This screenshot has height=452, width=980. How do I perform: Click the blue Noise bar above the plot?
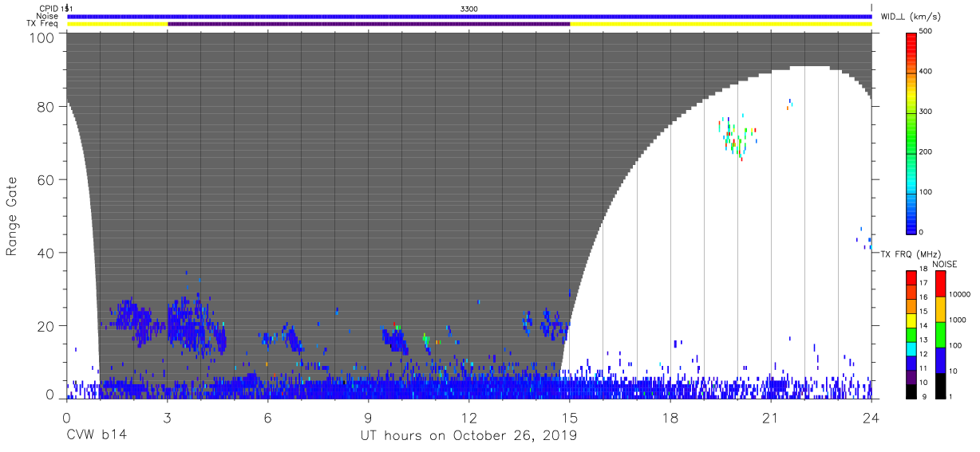click(469, 16)
